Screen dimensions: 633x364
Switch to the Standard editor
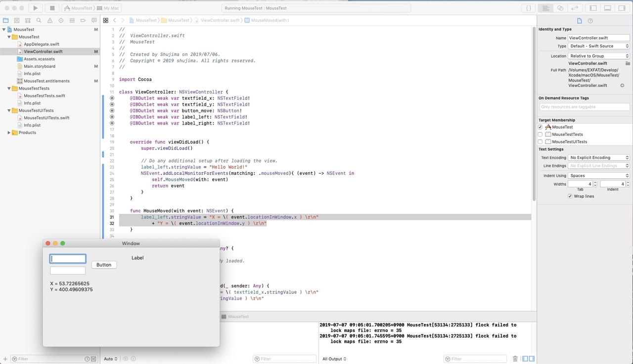[x=546, y=8]
